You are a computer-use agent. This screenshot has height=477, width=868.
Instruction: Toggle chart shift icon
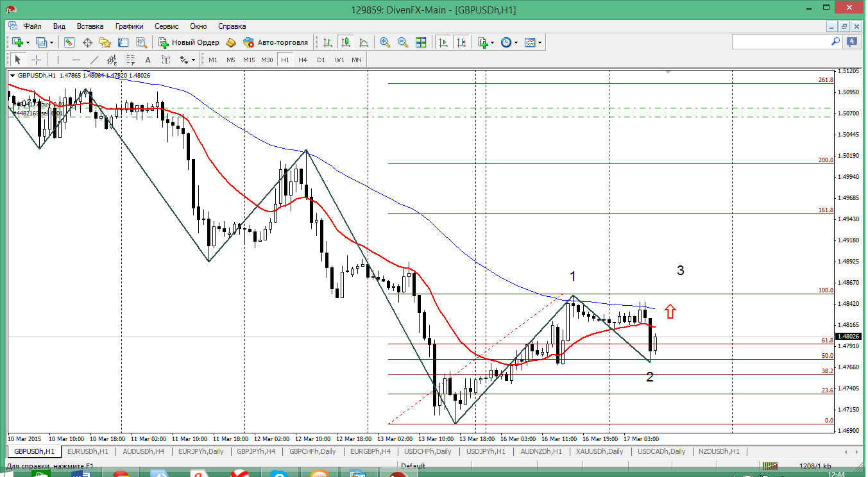tap(461, 42)
